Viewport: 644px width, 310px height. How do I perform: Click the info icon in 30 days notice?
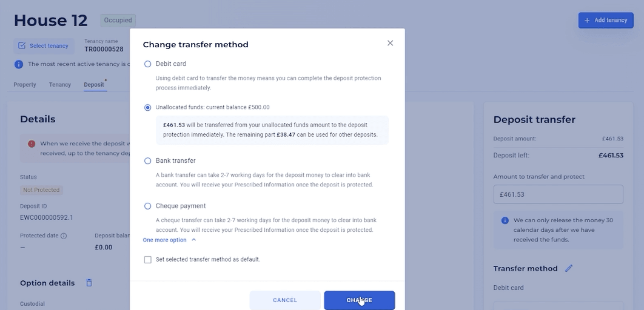505,220
